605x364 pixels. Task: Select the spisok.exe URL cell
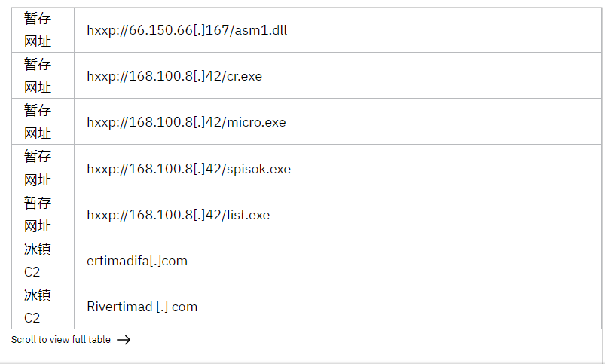(338, 168)
